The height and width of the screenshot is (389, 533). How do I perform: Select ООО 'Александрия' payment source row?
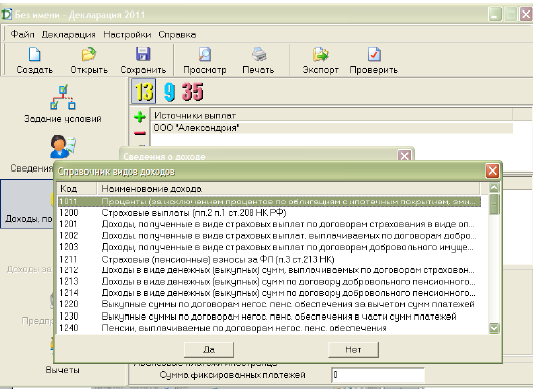[x=332, y=128]
